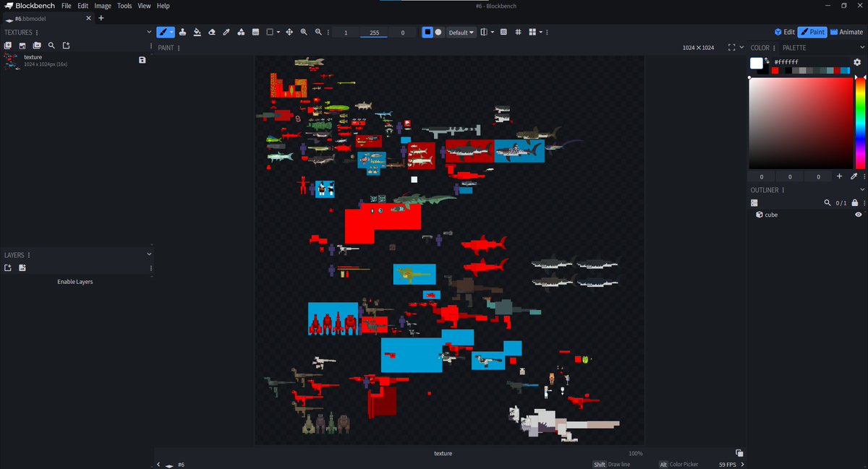Collapse the Textures panel
Screen dimensions: 868x469
[149, 33]
